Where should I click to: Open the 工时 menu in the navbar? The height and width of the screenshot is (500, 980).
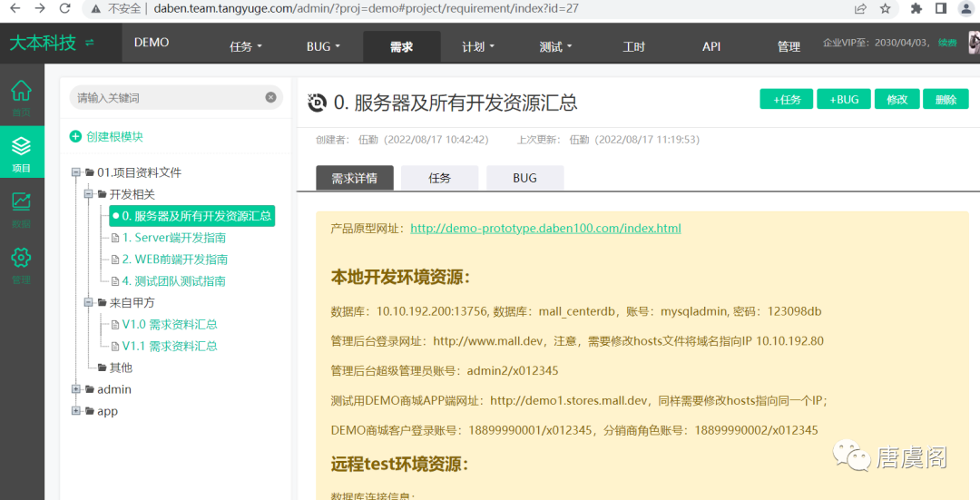pos(633,47)
